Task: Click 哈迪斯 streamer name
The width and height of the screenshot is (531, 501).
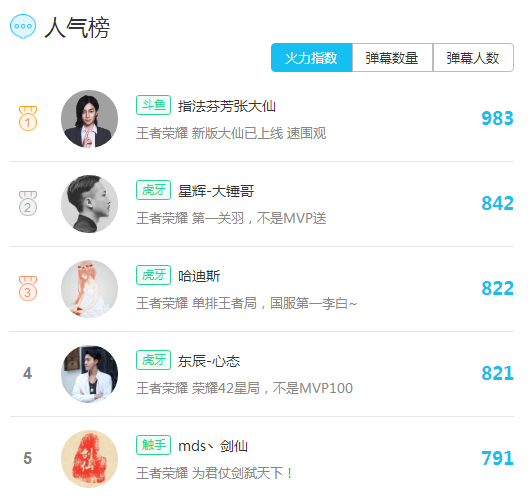Action: (199, 276)
